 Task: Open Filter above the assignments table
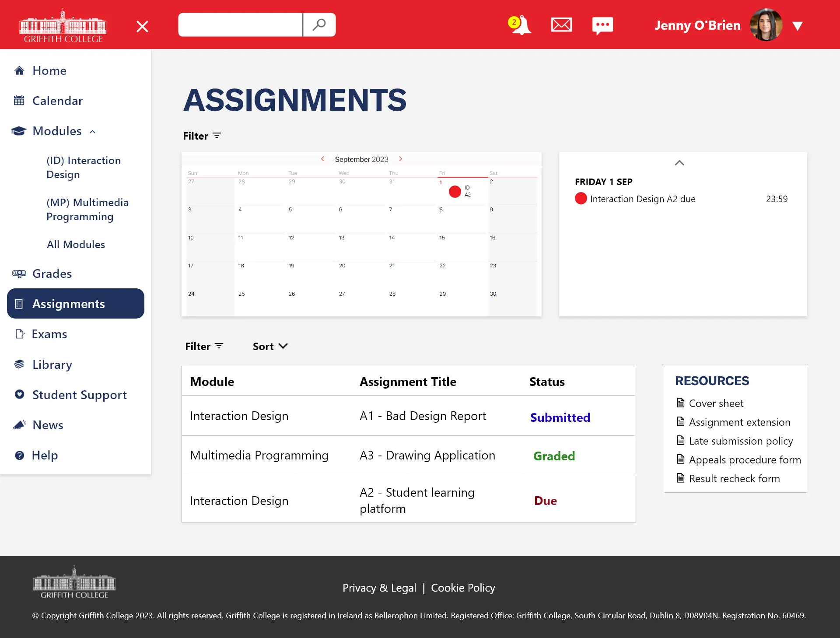coord(204,347)
